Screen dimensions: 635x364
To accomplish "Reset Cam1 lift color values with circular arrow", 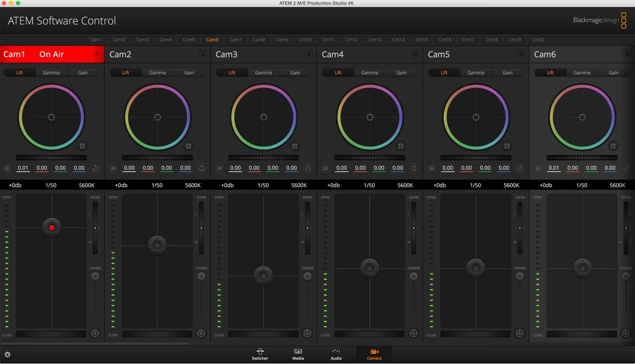I will (95, 168).
